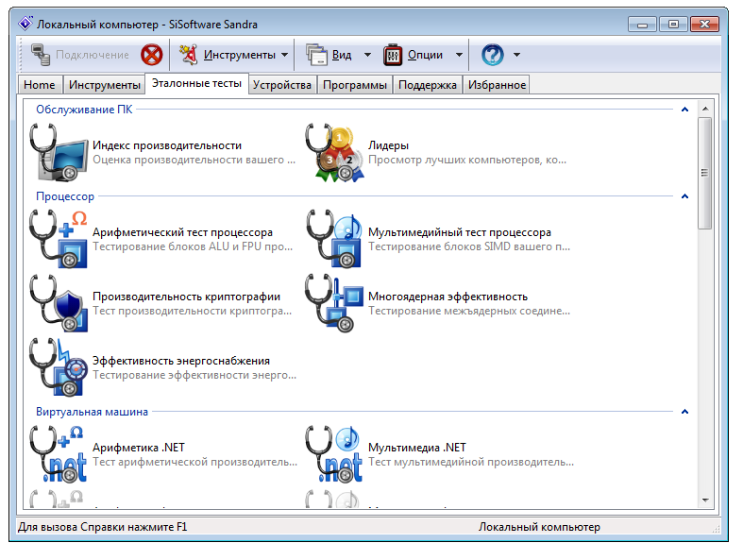Select the Эталонные тесты tab
This screenshot has height=560, width=743.
click(196, 83)
